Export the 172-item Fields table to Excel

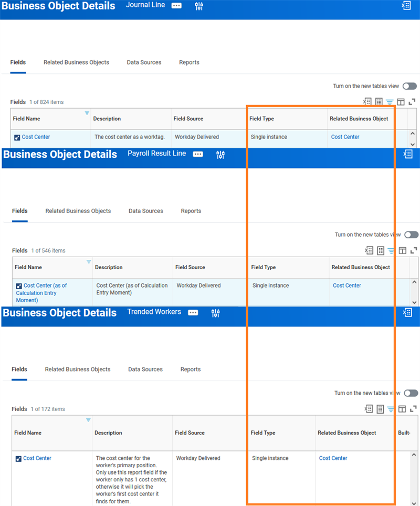(369, 409)
